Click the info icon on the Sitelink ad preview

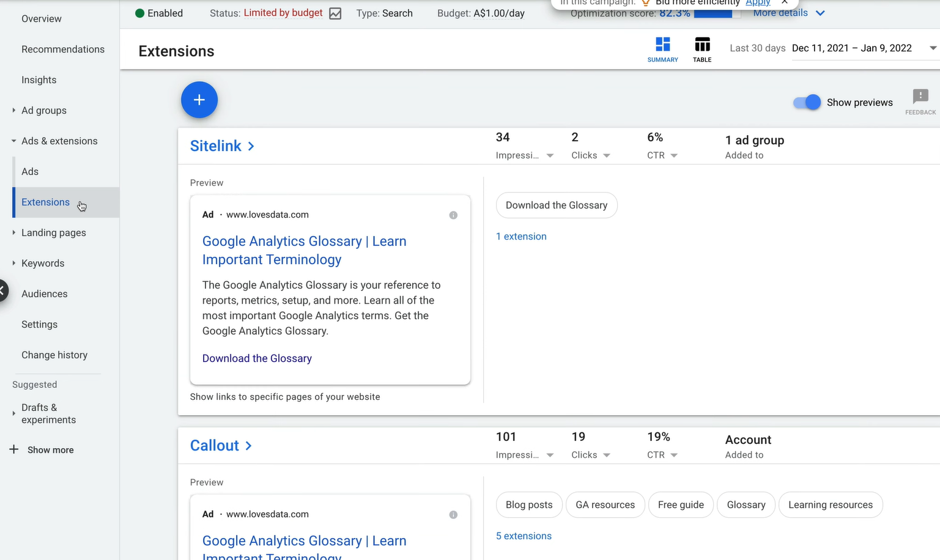(453, 215)
